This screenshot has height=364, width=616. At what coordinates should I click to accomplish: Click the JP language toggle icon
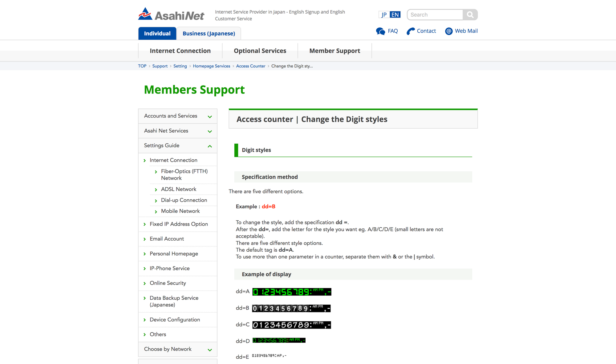[382, 15]
